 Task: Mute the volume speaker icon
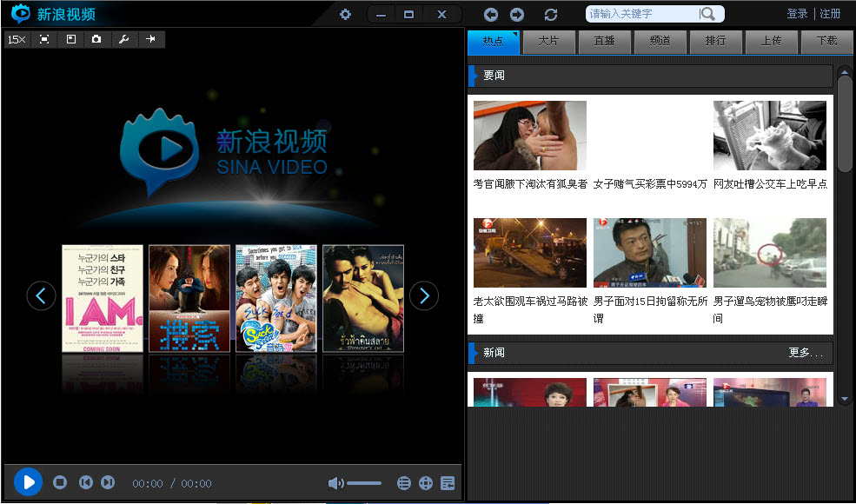(335, 483)
